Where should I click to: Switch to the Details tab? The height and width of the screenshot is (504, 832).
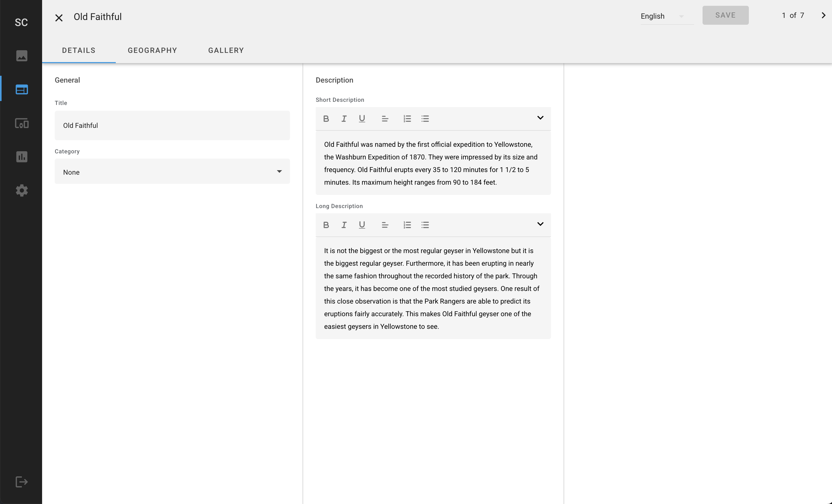click(79, 50)
